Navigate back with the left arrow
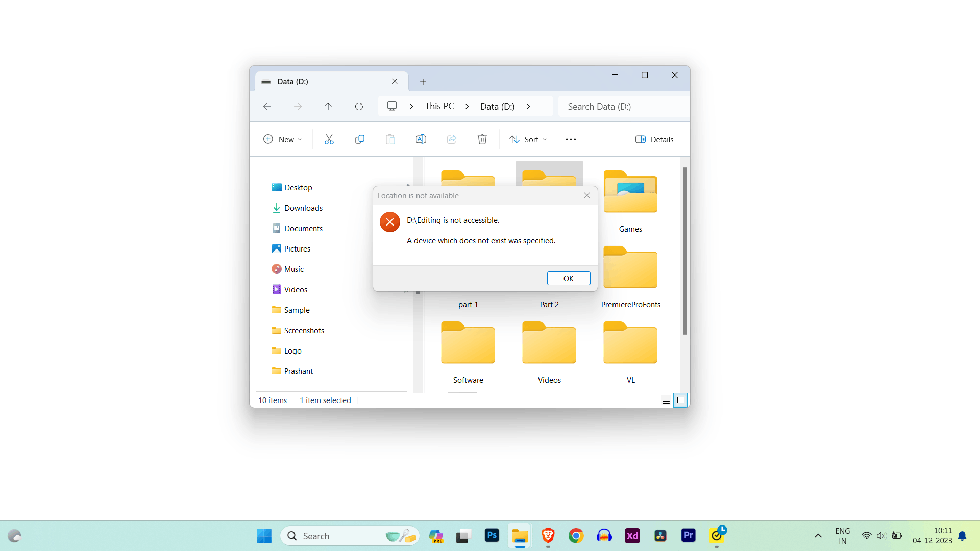980x551 pixels. [x=267, y=106]
